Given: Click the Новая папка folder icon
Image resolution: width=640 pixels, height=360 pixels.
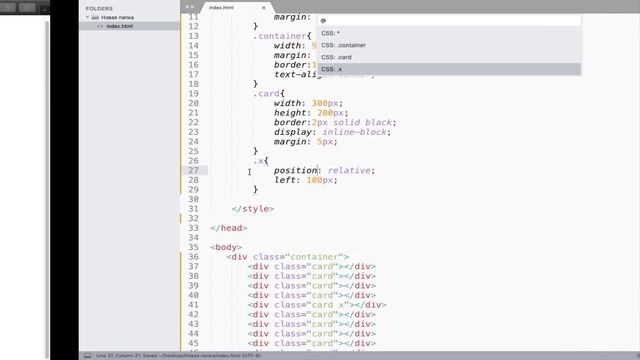Looking at the screenshot, I should pos(96,18).
